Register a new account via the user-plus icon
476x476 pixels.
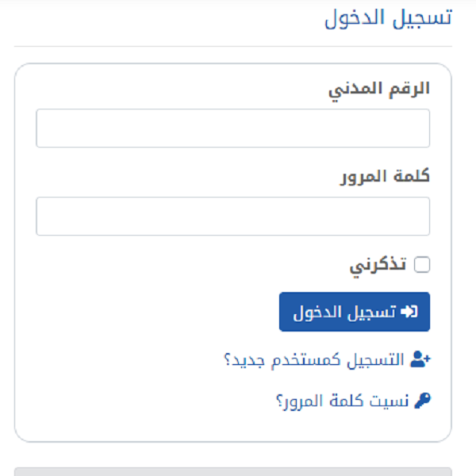[x=420, y=359]
